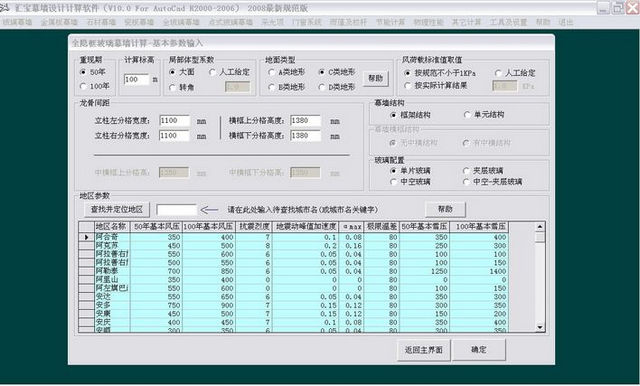Click the 计算标高 input field

pos(137,79)
